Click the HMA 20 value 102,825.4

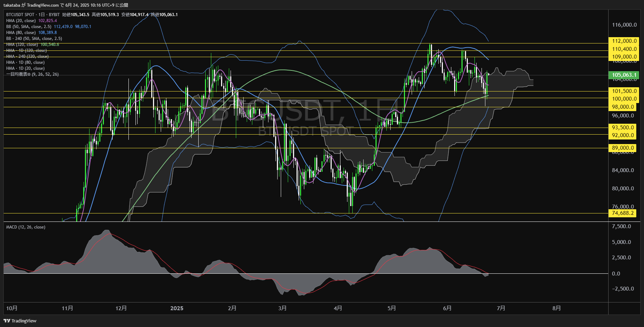(47, 21)
